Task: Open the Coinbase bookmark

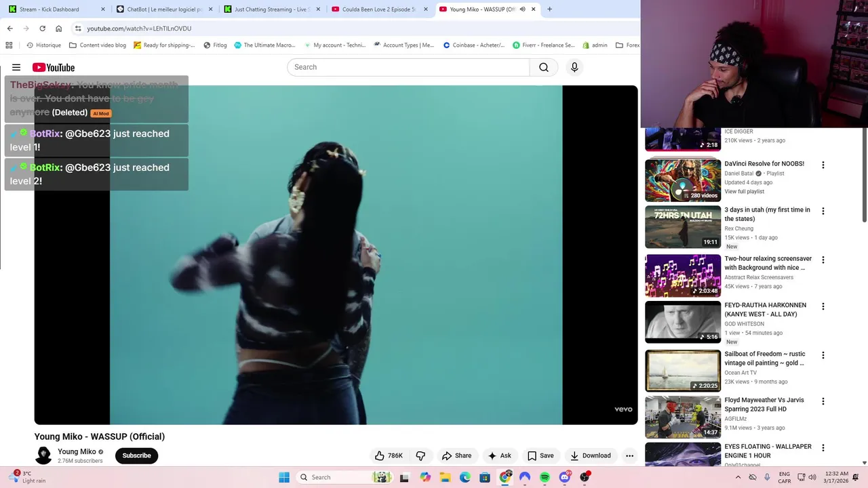Action: coord(473,45)
